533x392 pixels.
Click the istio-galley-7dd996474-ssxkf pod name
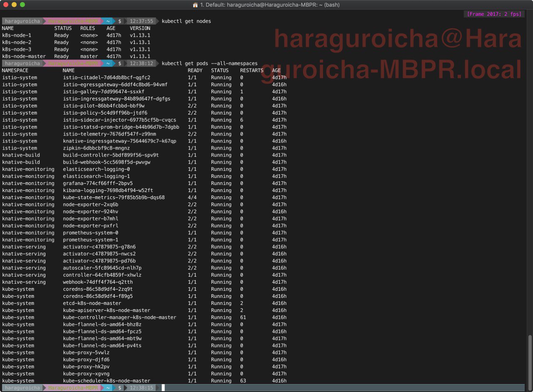(104, 92)
